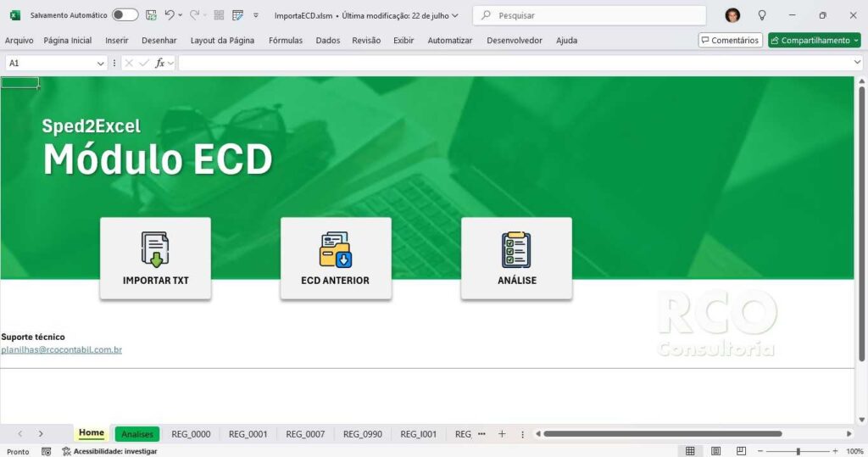This screenshot has height=457, width=868.
Task: Click the Undo arrow icon
Action: pos(170,15)
